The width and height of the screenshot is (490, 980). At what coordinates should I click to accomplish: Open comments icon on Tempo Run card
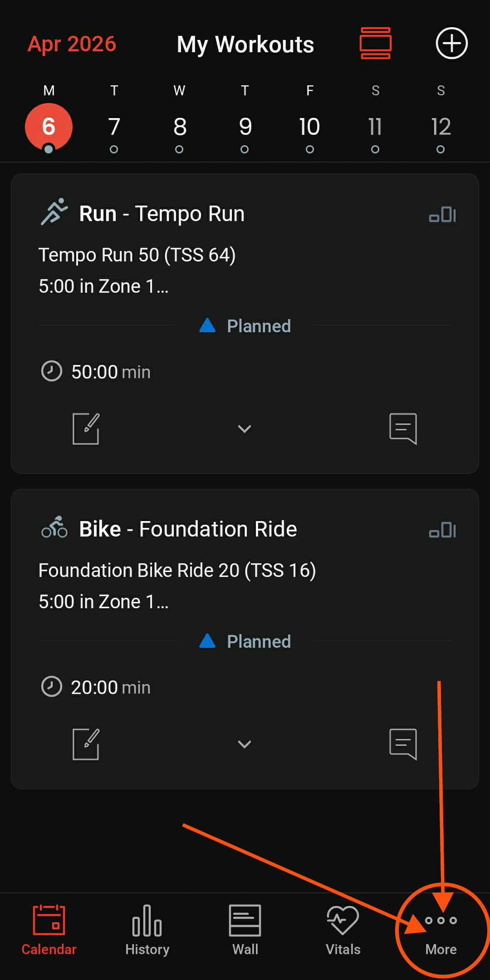click(403, 428)
